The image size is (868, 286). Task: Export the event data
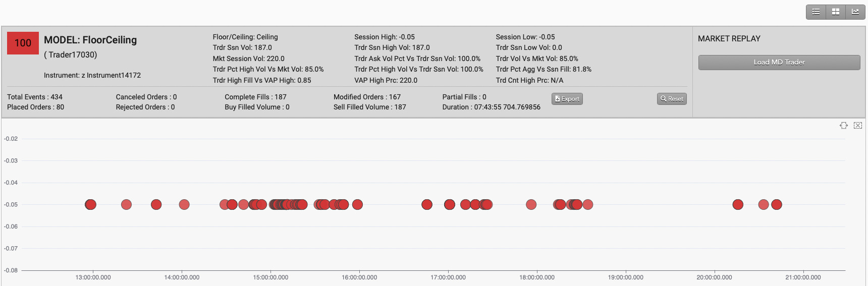point(567,99)
